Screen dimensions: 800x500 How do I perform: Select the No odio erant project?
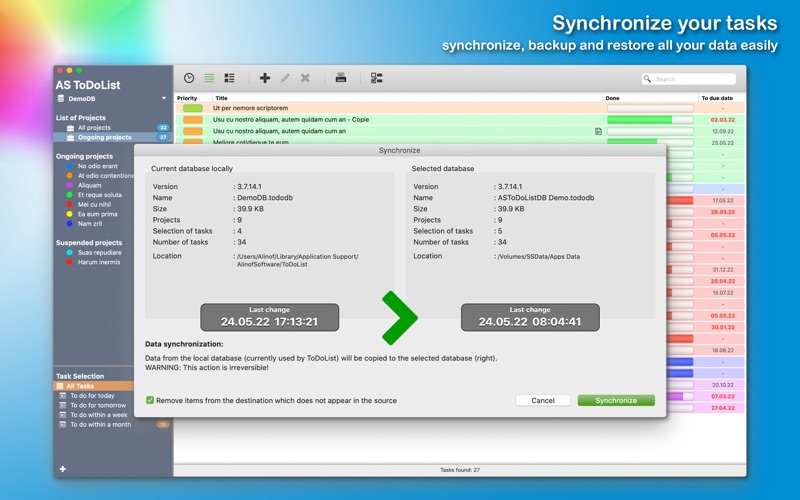[97, 166]
